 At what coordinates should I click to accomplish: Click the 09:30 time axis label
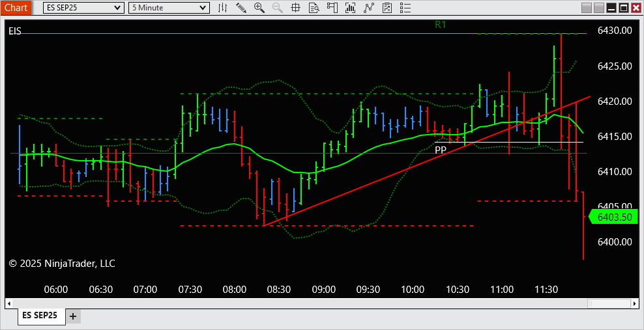[x=368, y=290]
